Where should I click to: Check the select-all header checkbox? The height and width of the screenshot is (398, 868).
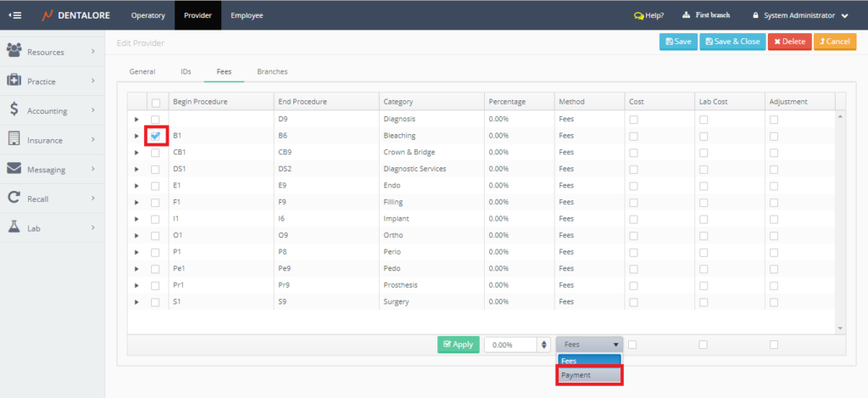tap(155, 102)
